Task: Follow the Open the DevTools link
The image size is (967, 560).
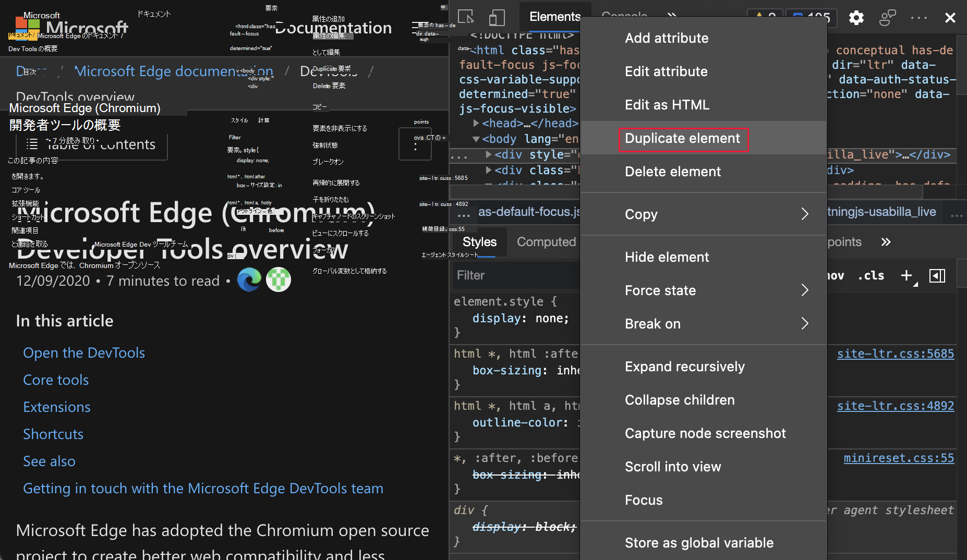Action: 84,353
